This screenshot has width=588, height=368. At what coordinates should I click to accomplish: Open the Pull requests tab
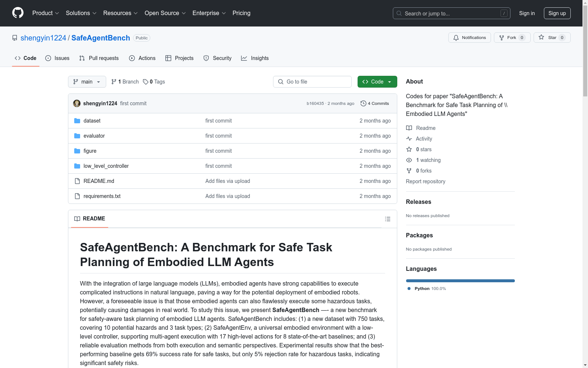(99, 58)
